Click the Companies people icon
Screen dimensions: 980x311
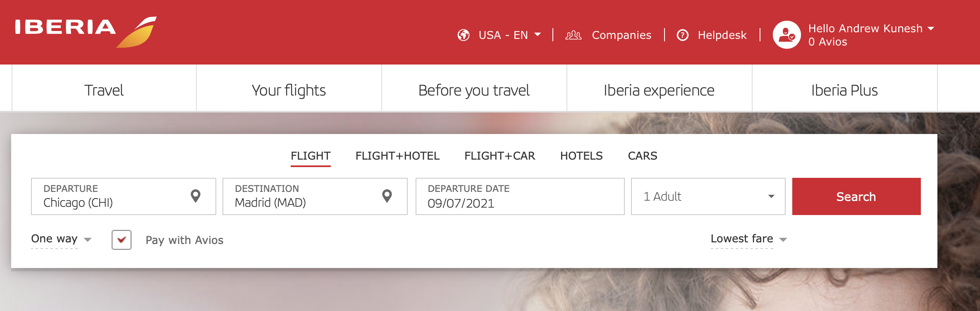574,35
